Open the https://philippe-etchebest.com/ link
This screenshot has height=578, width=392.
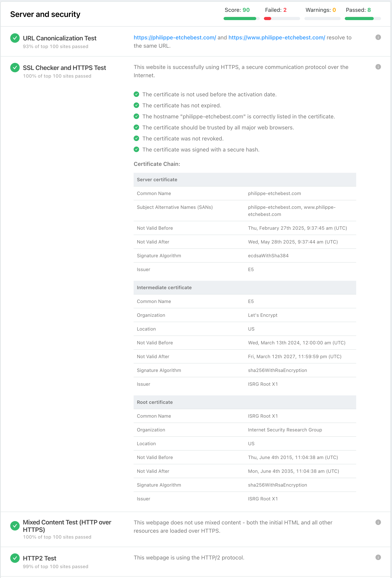click(175, 38)
